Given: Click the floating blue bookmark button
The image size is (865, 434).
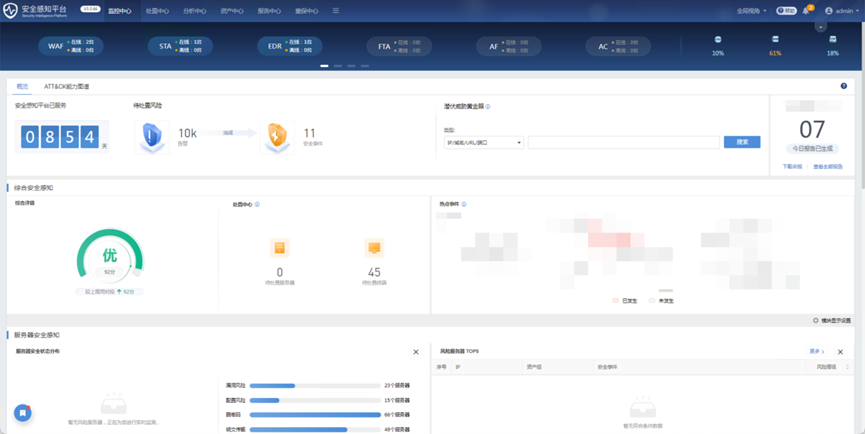Looking at the screenshot, I should point(23,412).
